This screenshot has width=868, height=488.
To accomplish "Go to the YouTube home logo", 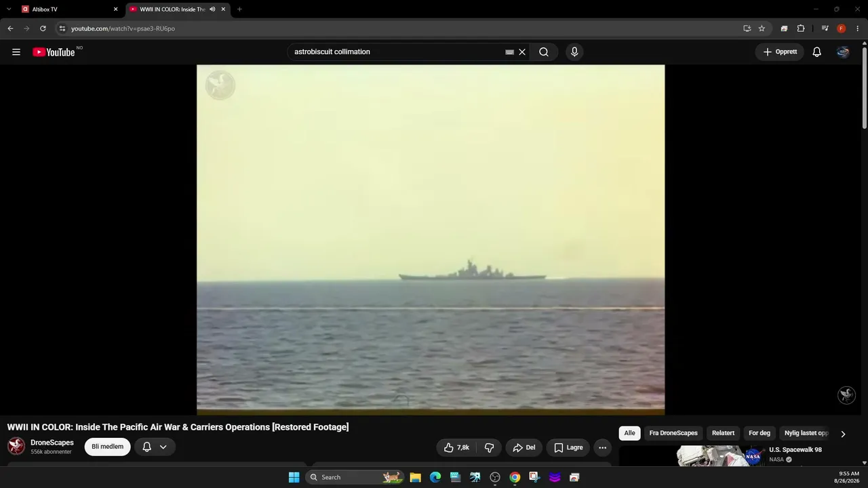I will click(x=54, y=52).
